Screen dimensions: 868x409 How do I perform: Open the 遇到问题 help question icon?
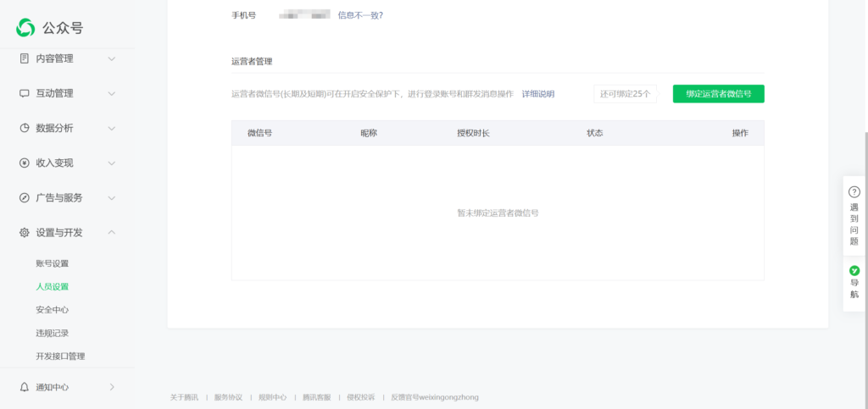coord(854,192)
